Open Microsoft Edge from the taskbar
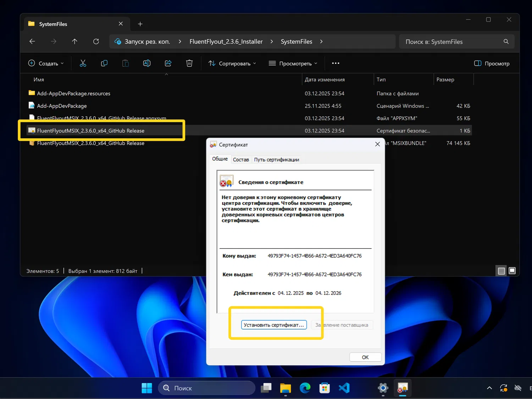This screenshot has height=399, width=532. tap(305, 388)
